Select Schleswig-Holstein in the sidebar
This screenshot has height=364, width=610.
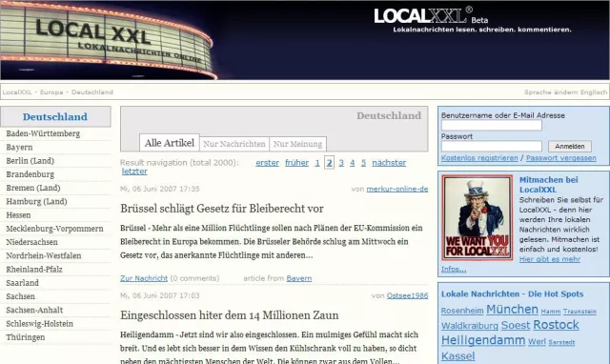40,324
